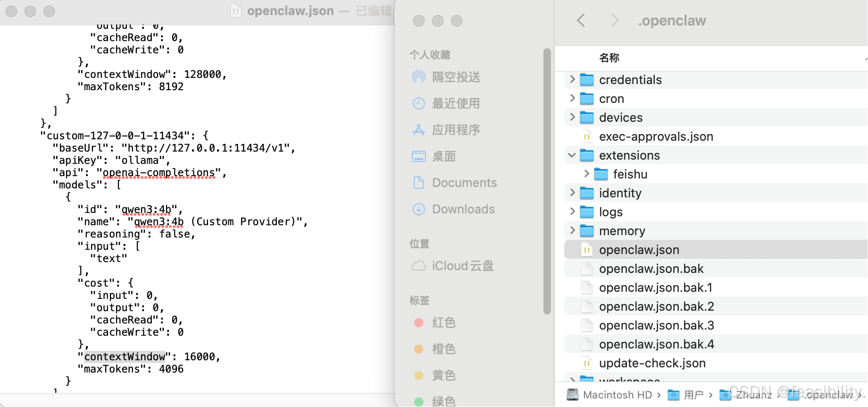Open 最近使用 in Finder sidebar
This screenshot has width=868, height=407.
coord(456,103)
